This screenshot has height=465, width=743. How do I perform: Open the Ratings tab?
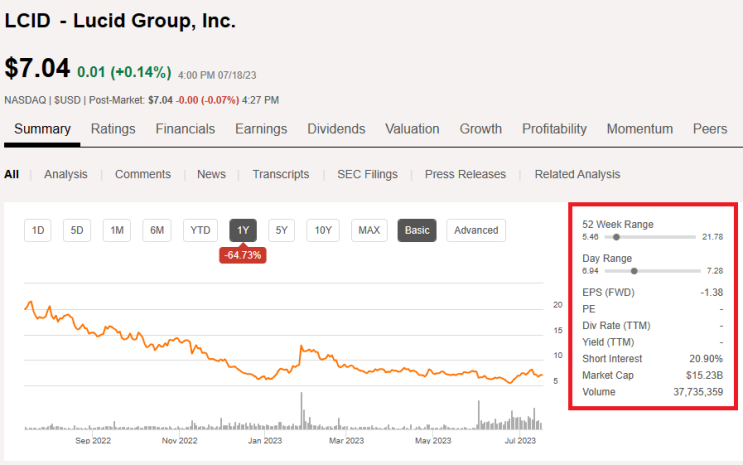point(113,129)
